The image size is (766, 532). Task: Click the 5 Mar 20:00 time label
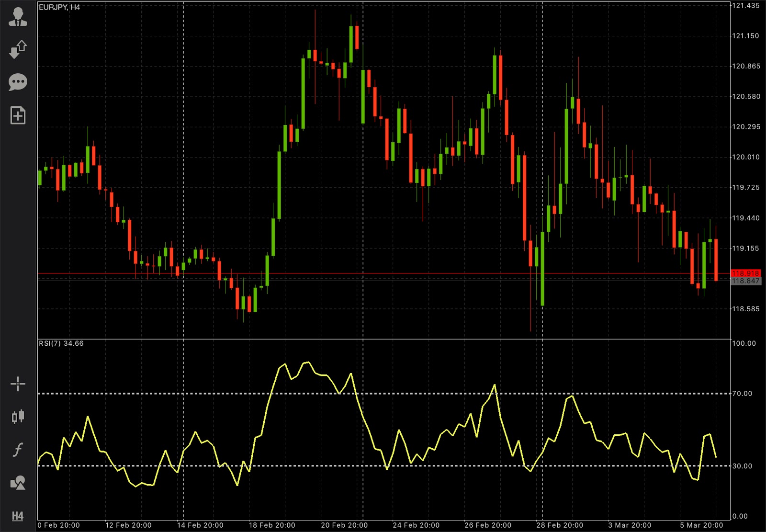tap(701, 525)
